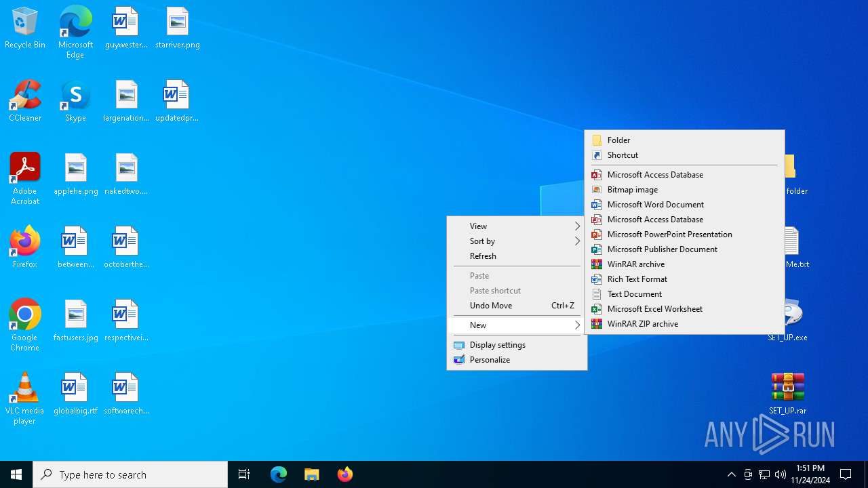Create a new Microsoft PowerPoint Presentation
This screenshot has width=868, height=488.
tap(684, 235)
